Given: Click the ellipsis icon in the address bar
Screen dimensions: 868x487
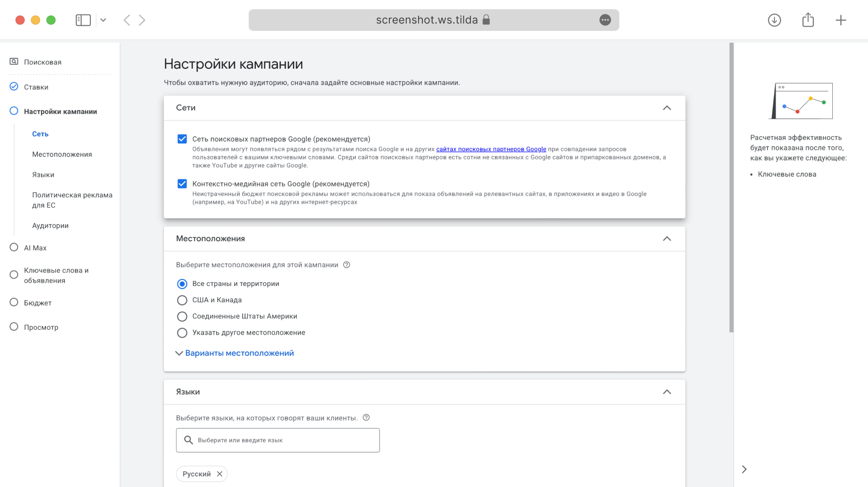Looking at the screenshot, I should [605, 20].
